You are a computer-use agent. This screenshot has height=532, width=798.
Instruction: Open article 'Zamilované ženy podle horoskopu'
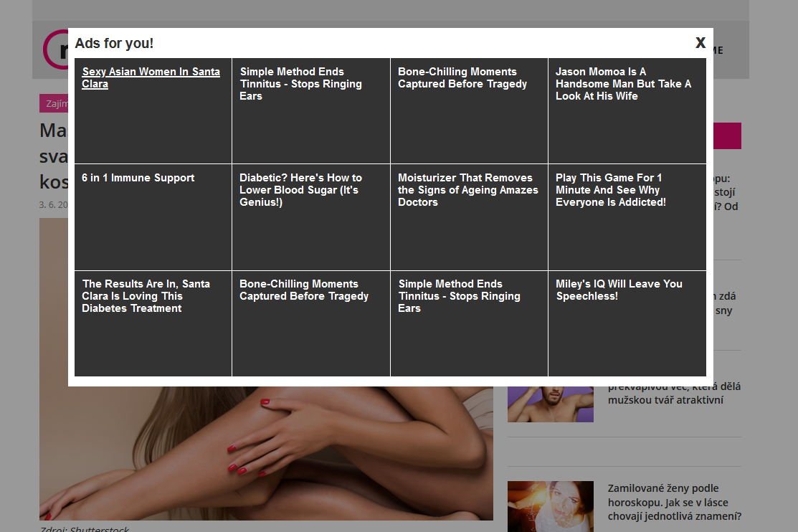click(x=675, y=503)
